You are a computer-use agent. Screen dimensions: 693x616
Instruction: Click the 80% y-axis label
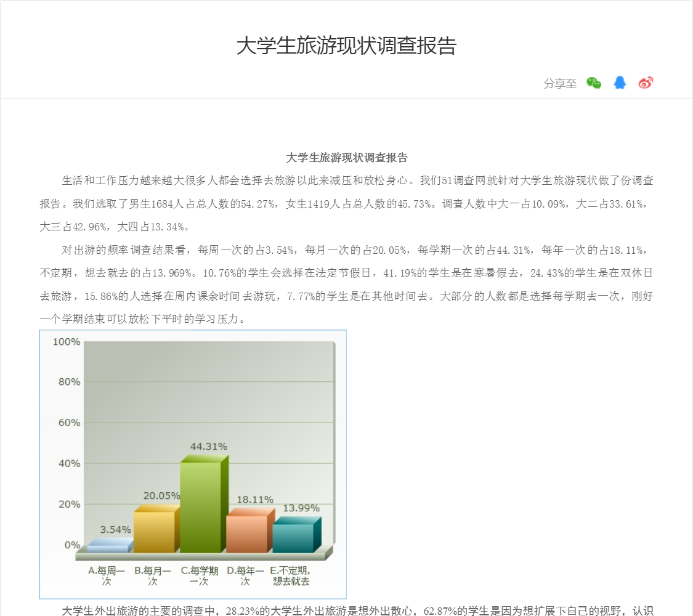tap(70, 382)
